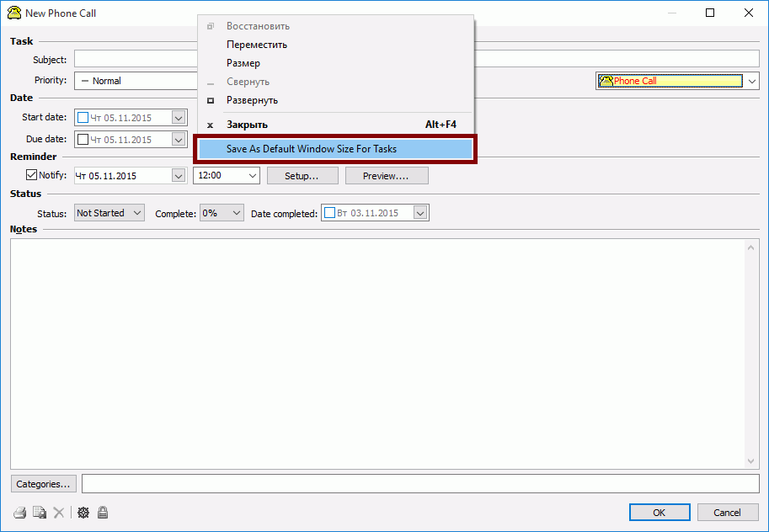This screenshot has height=532, width=769.
Task: Click the padlock icon
Action: click(x=102, y=512)
